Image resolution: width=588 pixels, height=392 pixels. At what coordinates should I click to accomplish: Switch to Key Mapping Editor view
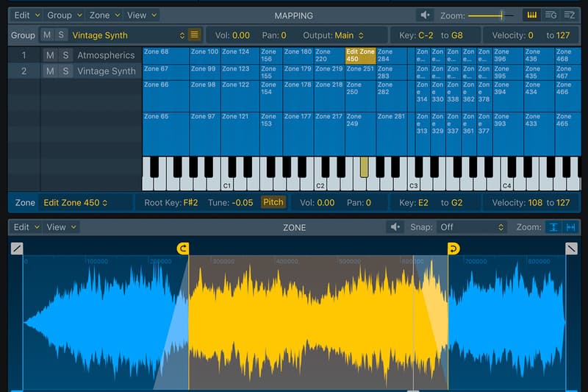click(x=531, y=15)
